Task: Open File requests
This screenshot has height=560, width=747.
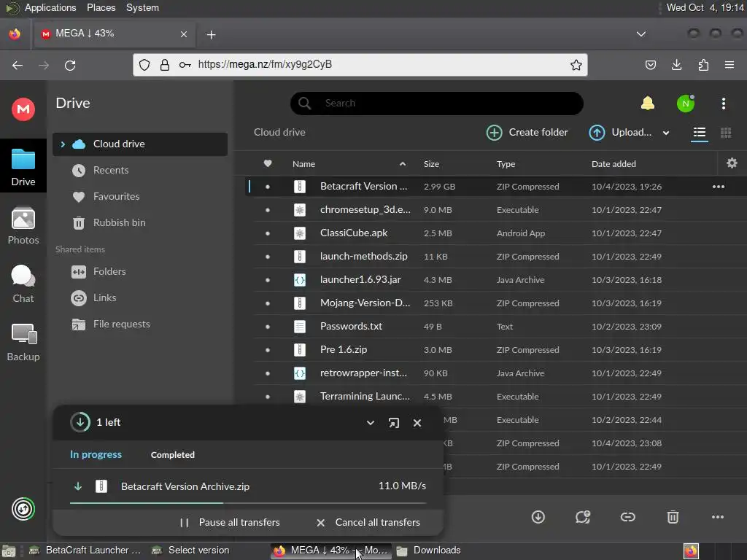Action: pos(121,324)
